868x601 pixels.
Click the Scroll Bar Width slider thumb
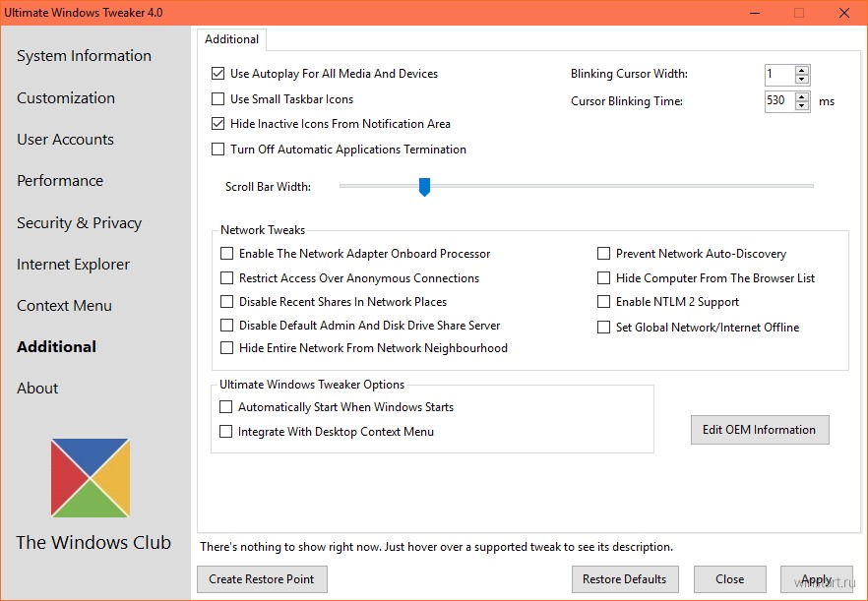[x=424, y=187]
